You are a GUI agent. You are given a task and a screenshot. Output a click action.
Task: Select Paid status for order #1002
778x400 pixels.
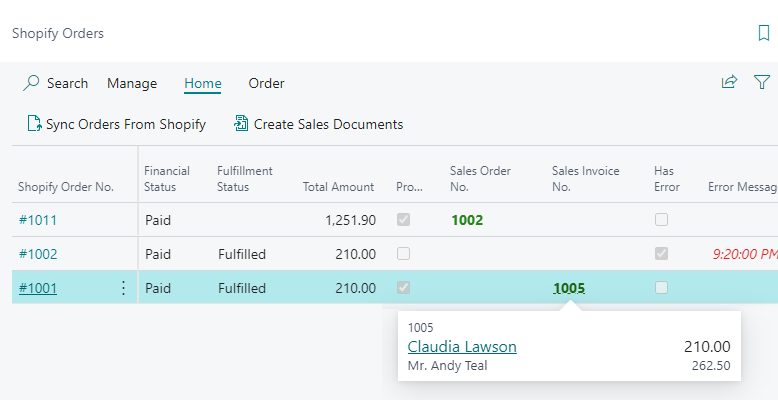click(x=158, y=254)
